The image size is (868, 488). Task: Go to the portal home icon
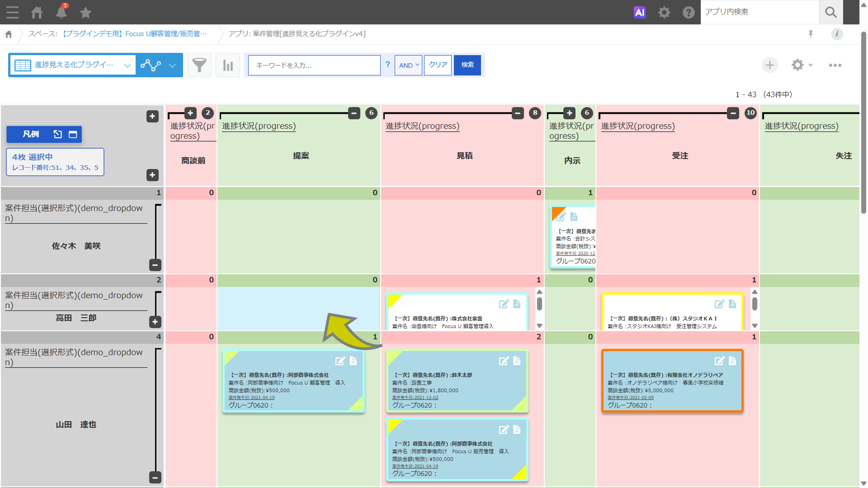pos(37,12)
